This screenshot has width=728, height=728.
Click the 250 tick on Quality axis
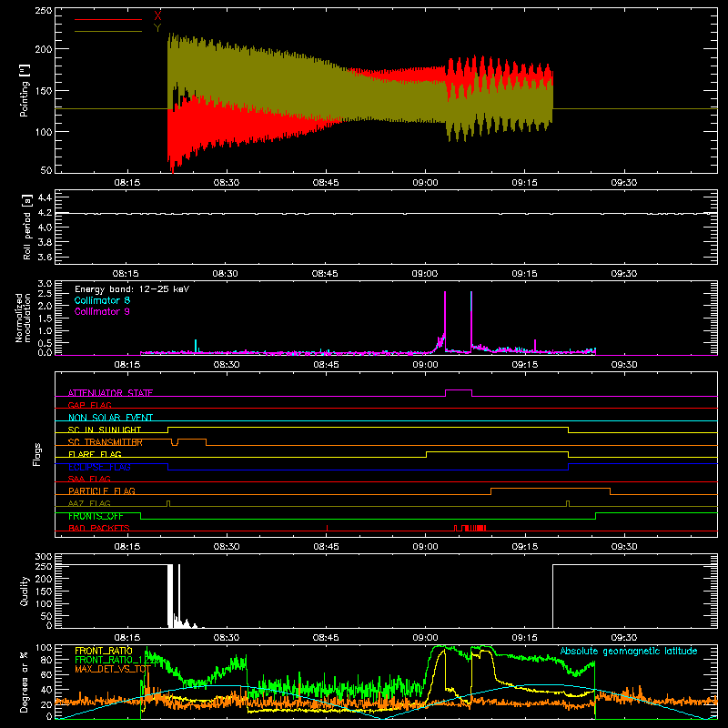coord(44,566)
